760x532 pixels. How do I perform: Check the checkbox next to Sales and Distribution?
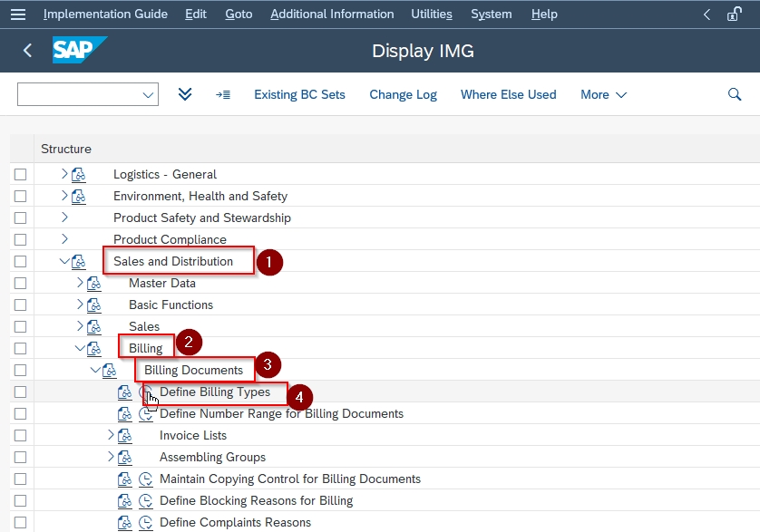[20, 260]
